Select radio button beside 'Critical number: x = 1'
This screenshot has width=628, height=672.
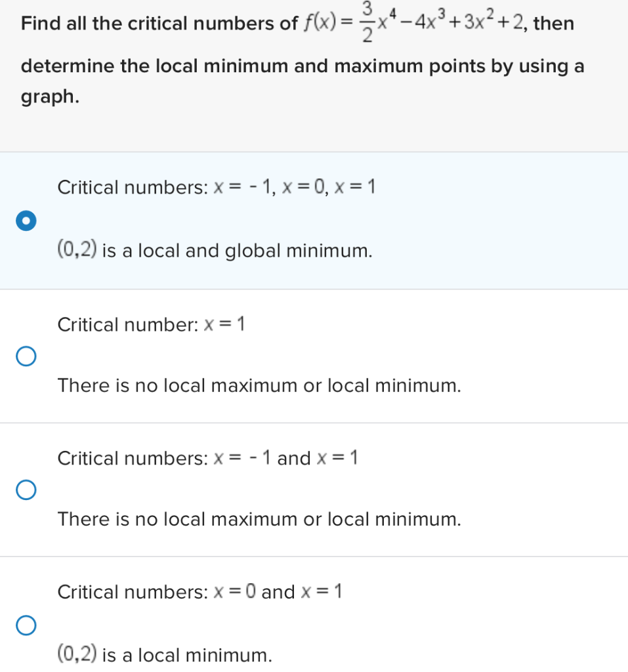(x=26, y=356)
